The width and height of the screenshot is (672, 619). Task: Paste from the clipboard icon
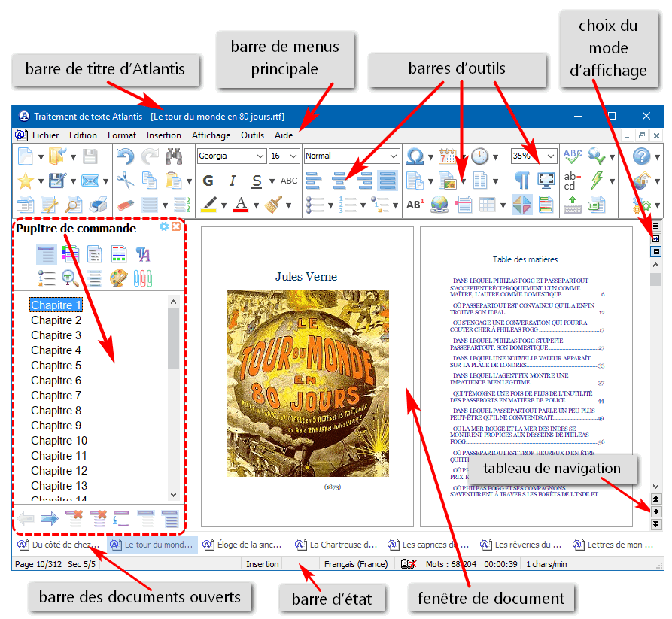tap(174, 181)
